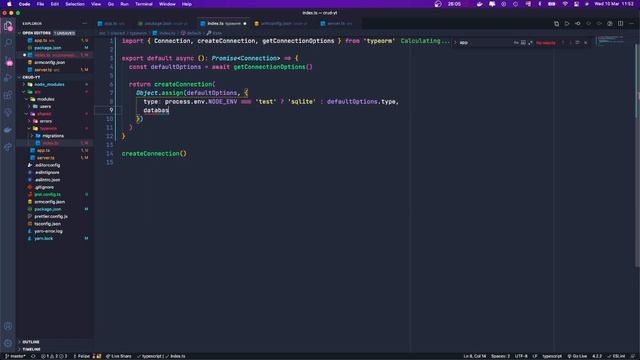Open Source Control view with pink badge
Screen dimensions: 640x360
click(x=8, y=61)
